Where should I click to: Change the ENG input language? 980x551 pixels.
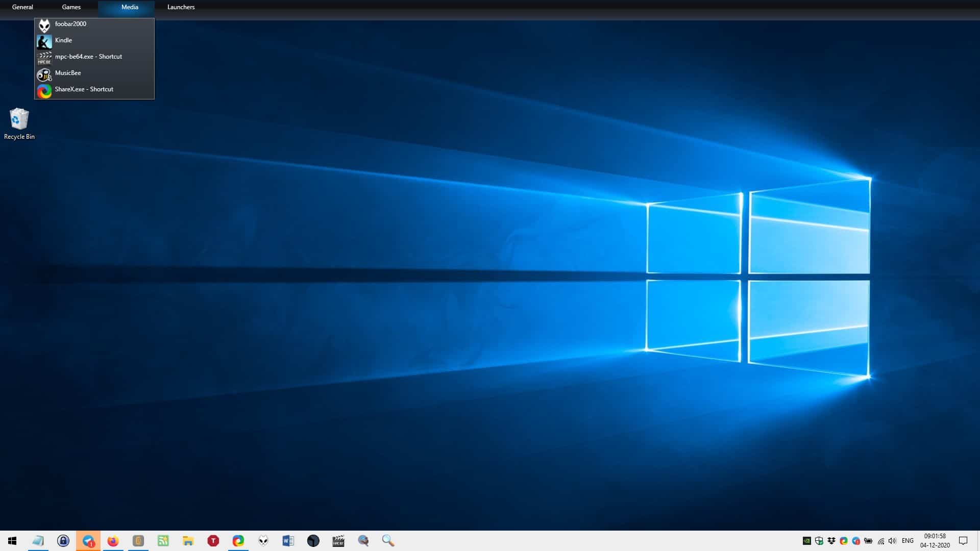(908, 541)
